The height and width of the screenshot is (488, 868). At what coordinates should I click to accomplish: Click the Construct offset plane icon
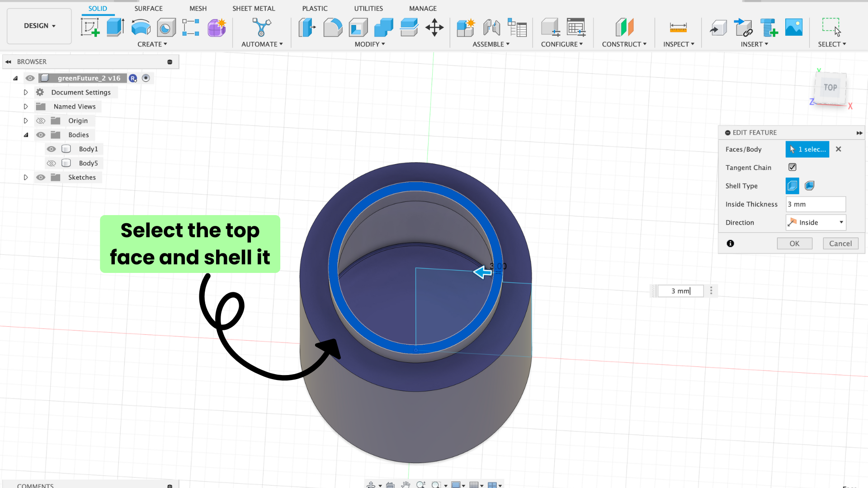click(x=624, y=28)
